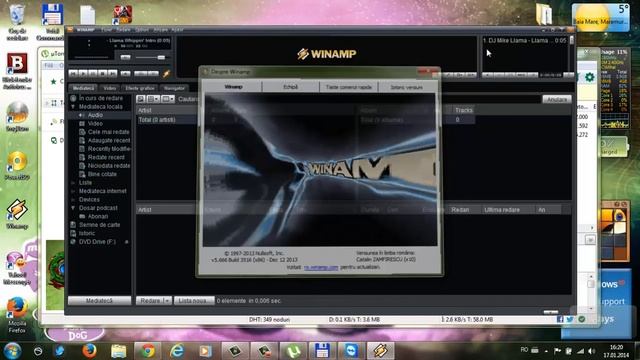The width and height of the screenshot is (640, 360).
Task: Open the Redare button dropdown arrow
Action: (167, 300)
